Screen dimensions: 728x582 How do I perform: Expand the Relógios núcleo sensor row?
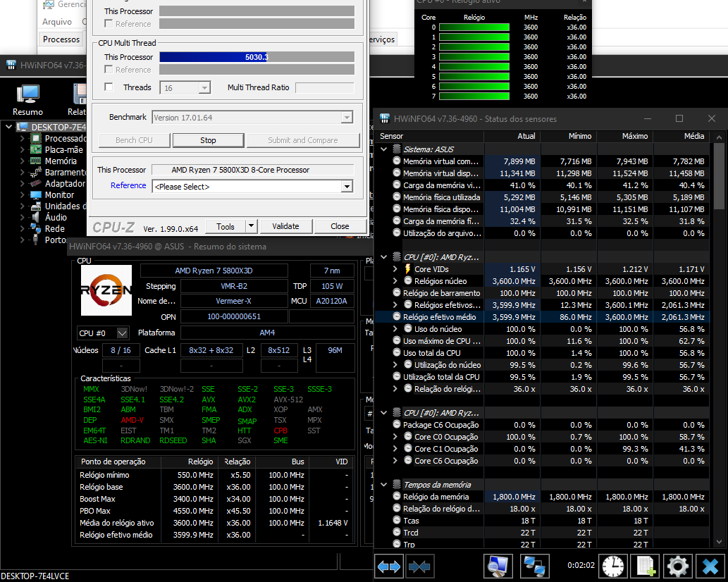pyautogui.click(x=395, y=281)
